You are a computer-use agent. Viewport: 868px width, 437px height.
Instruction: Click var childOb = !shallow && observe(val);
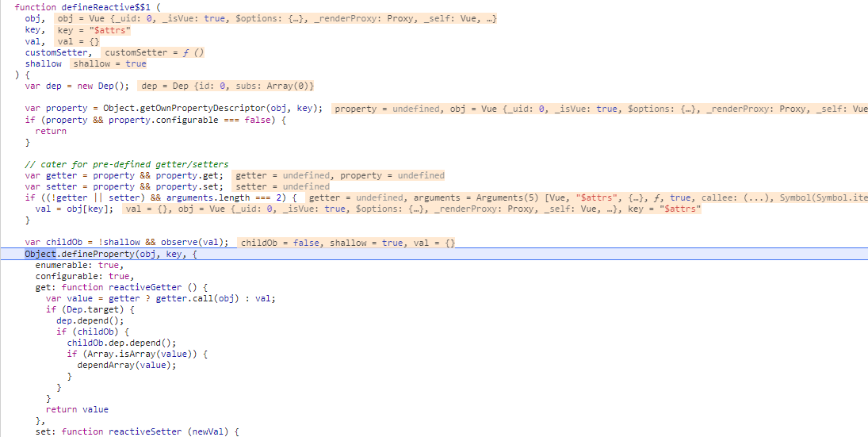click(x=127, y=243)
